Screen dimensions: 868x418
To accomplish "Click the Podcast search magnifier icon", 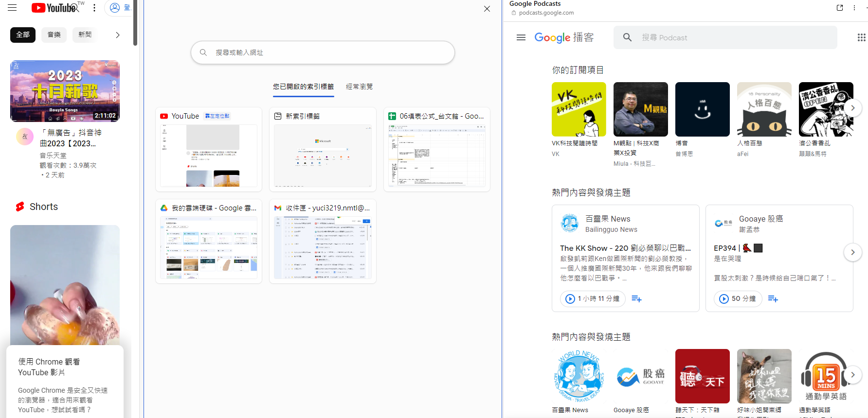I will [628, 37].
